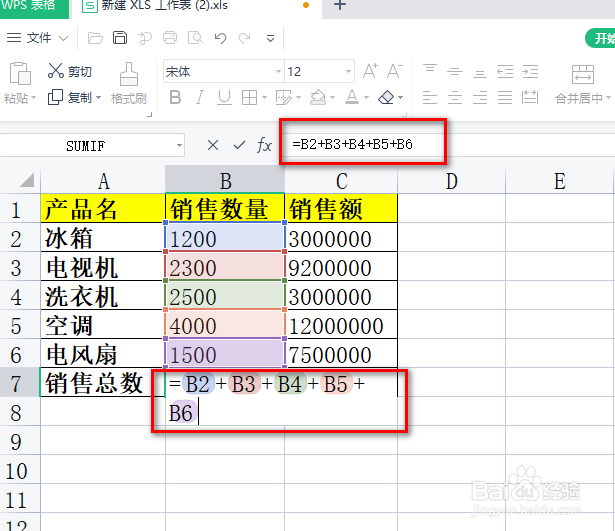Click the undo arrow
The image size is (615, 531).
pos(220,38)
